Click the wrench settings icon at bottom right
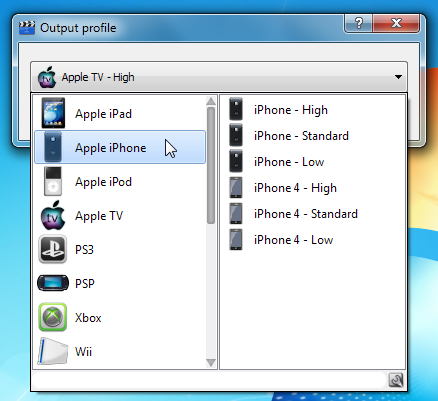The image size is (438, 401). tap(396, 380)
